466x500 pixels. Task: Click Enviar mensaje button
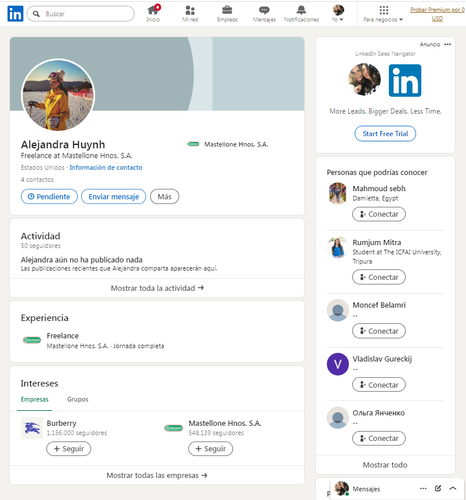coord(114,196)
